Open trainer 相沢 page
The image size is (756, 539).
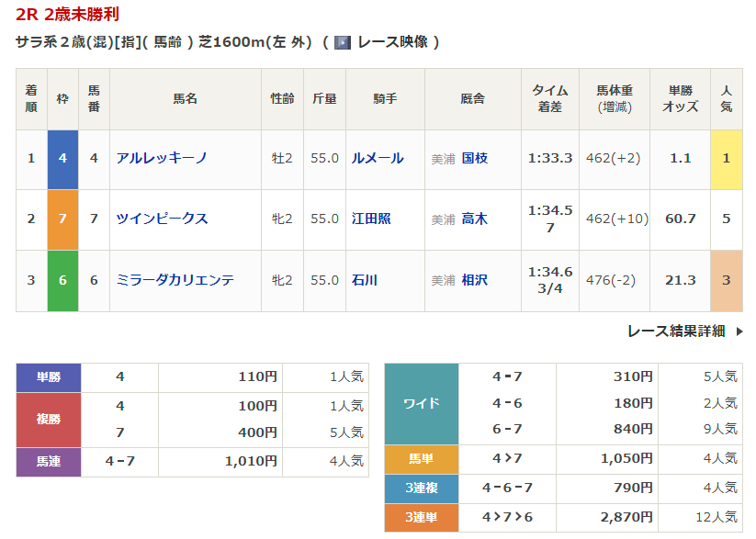[x=475, y=280]
